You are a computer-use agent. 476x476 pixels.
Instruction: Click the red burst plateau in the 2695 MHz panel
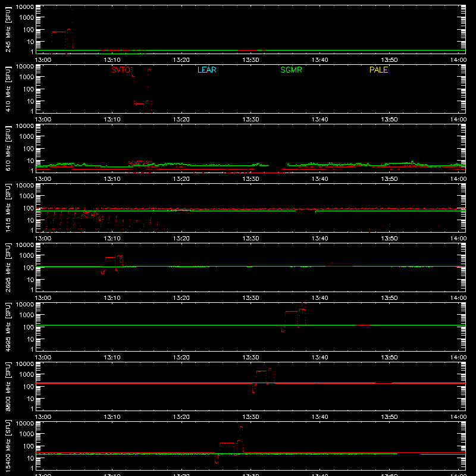[x=111, y=258]
